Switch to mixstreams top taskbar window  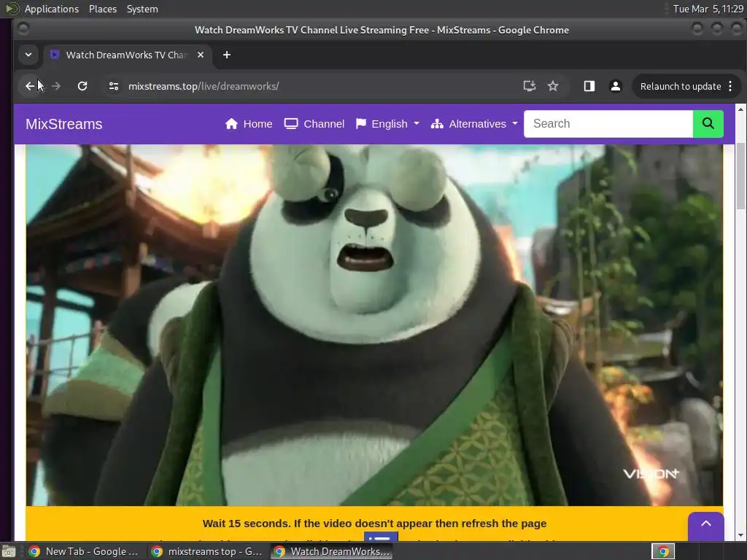tap(206, 551)
